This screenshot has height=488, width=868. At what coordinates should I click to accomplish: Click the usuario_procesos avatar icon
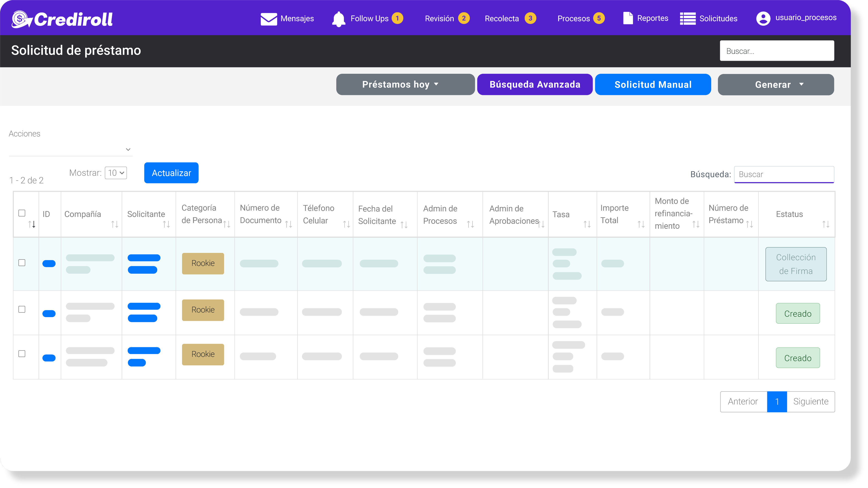763,18
